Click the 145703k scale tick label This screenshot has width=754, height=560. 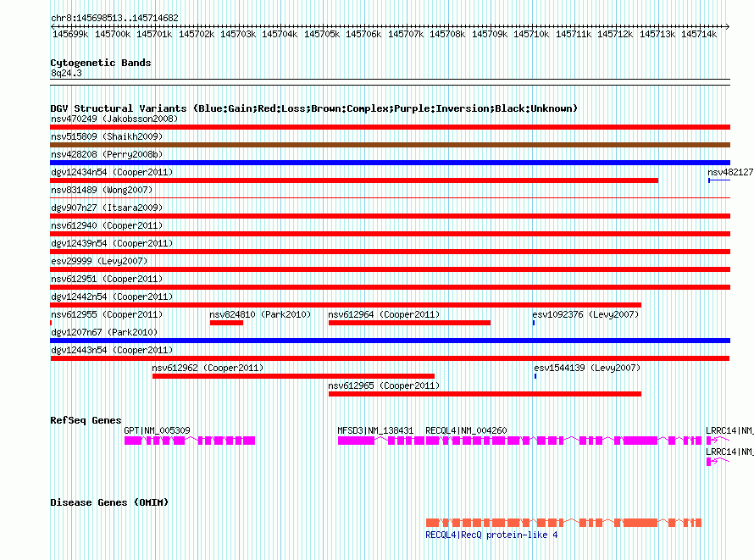(x=238, y=34)
